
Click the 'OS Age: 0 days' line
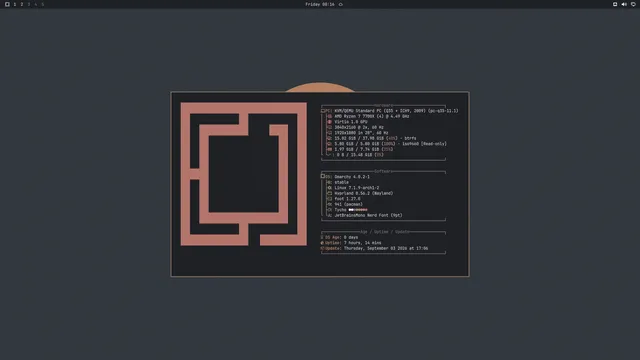339,237
